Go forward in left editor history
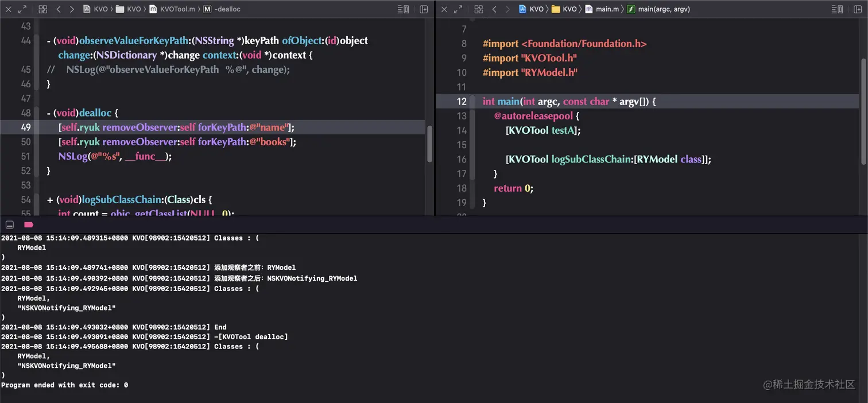The height and width of the screenshot is (403, 868). (x=72, y=9)
